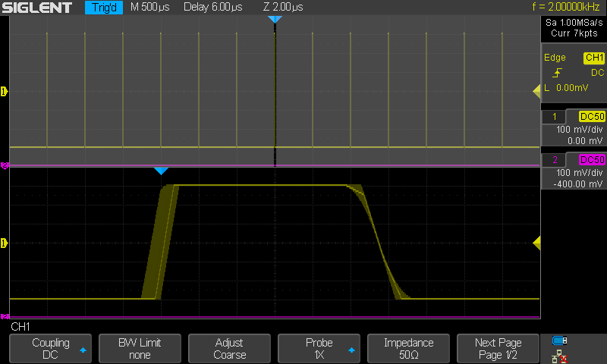
Task: Click channel 1 0.00 mV offset value
Action: pos(585,141)
